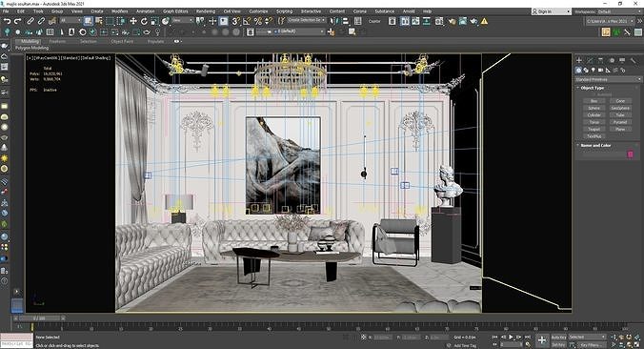Image resolution: width=644 pixels, height=349 pixels.
Task: Open the selection filter All dropdown
Action: click(70, 20)
